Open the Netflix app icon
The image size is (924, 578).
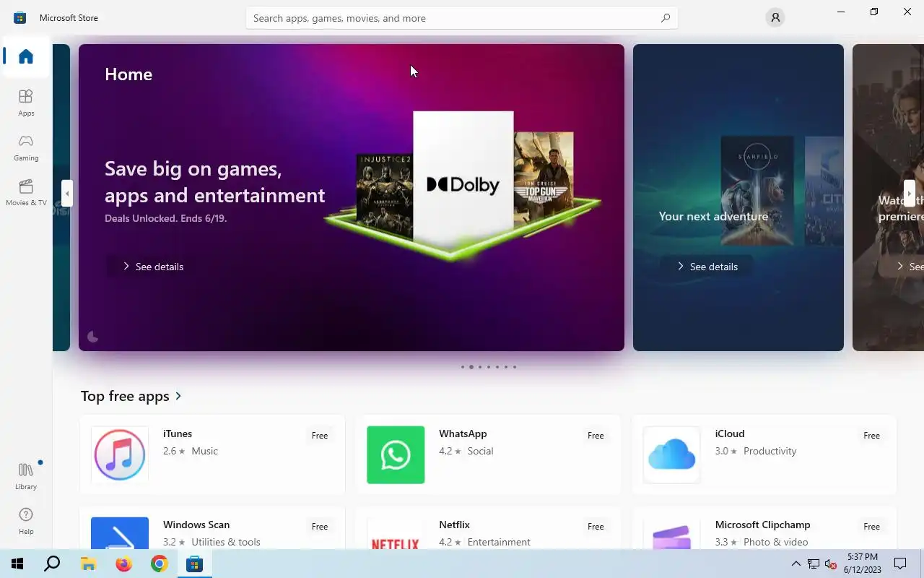(396, 533)
